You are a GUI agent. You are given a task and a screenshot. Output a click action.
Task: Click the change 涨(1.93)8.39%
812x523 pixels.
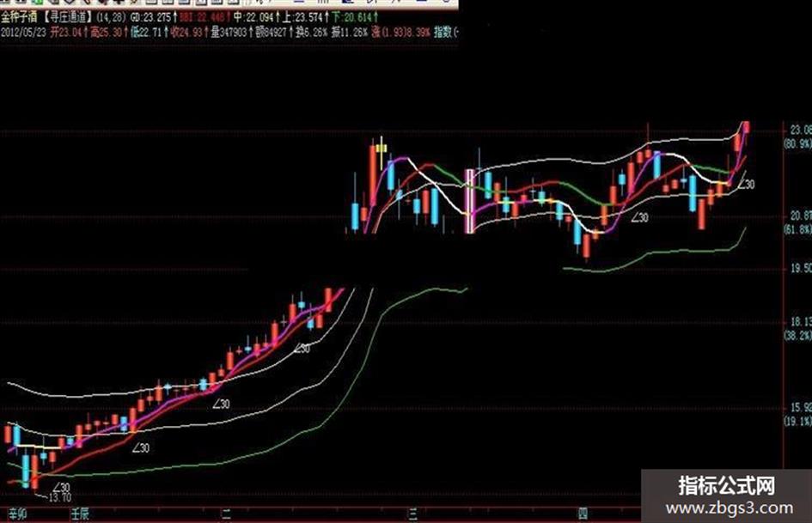coord(400,33)
